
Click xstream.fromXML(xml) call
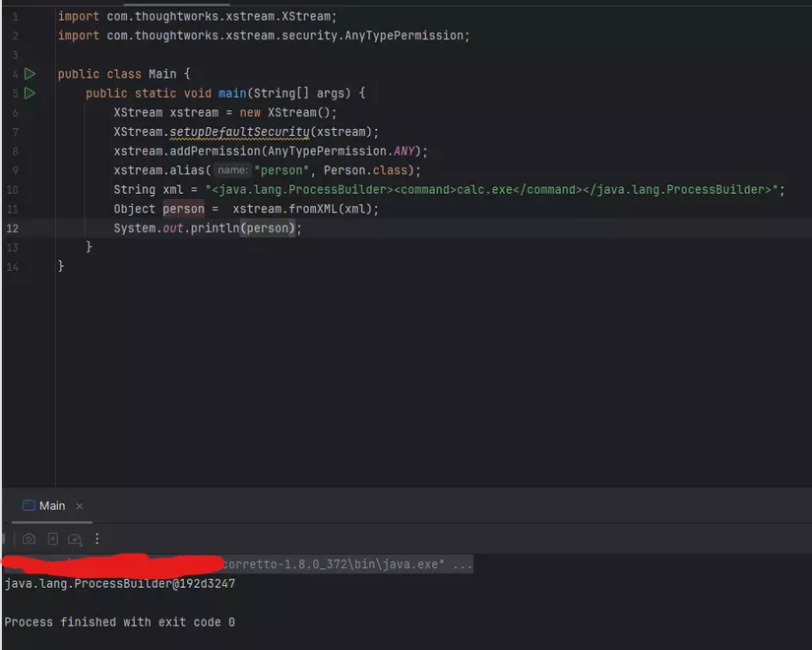point(302,209)
